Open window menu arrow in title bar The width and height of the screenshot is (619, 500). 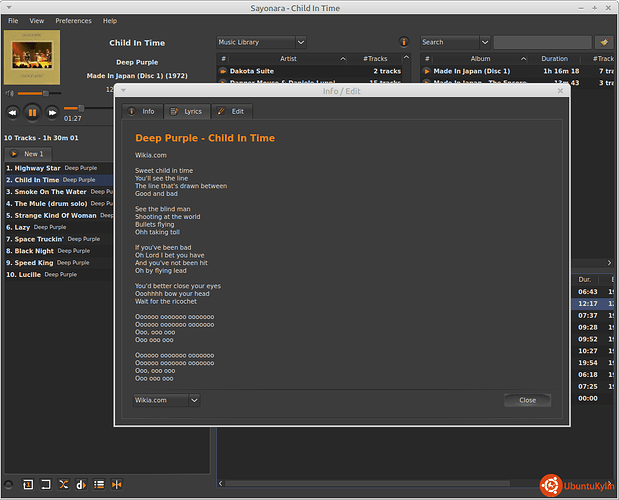(x=9, y=7)
